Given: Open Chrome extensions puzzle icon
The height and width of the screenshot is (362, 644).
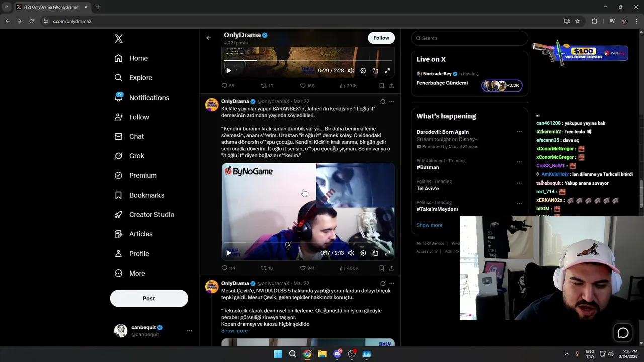Looking at the screenshot, I should [595, 21].
